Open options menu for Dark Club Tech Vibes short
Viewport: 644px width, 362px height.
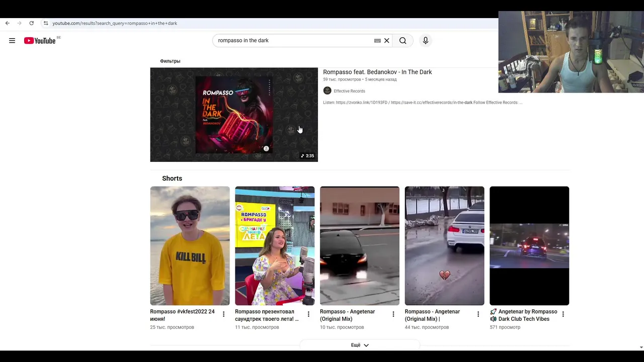click(x=563, y=314)
